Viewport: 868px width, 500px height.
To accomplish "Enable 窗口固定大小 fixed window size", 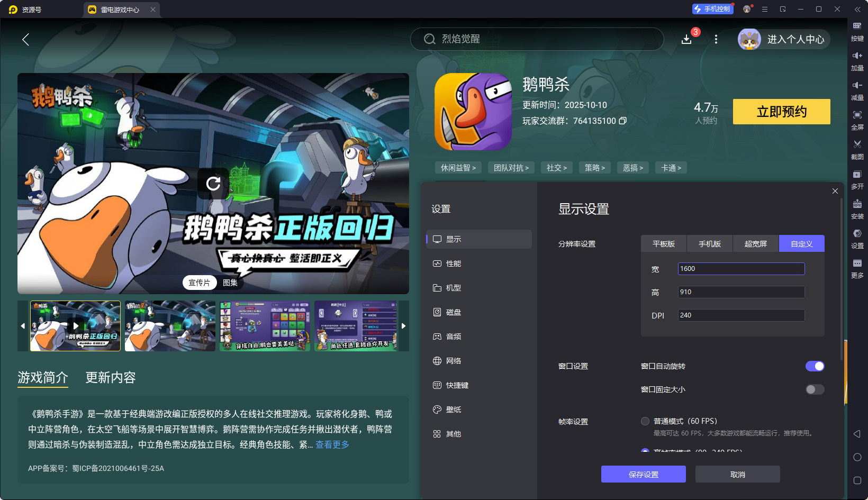I will tap(815, 389).
